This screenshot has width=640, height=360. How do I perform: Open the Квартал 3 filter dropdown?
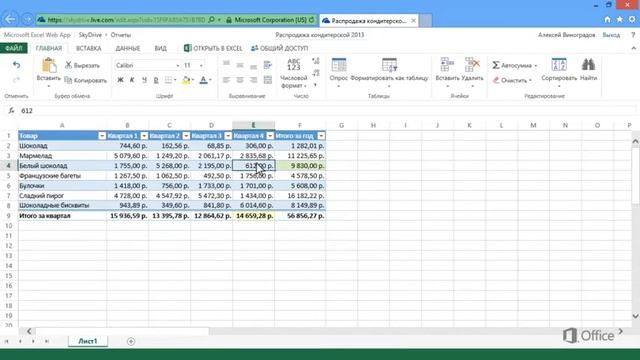[228, 136]
